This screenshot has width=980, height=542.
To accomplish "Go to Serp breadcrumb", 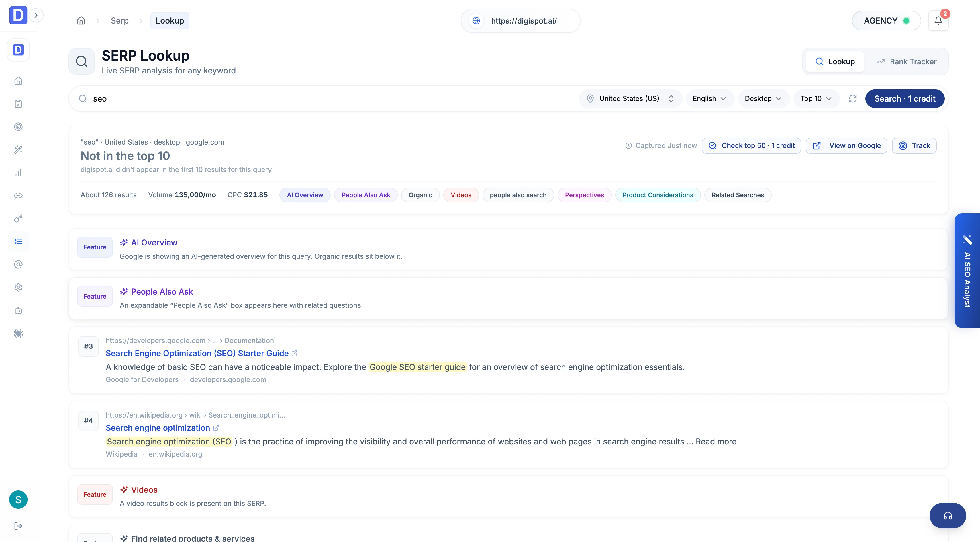I will click(x=119, y=21).
